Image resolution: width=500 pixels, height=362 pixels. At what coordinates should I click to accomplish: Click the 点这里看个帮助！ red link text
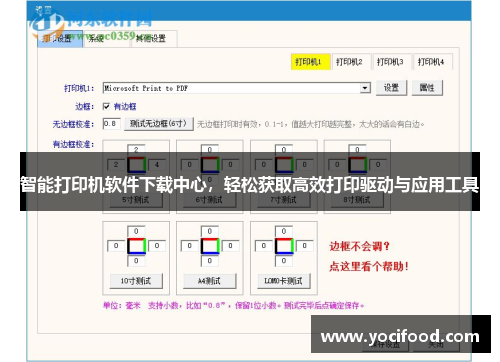coord(369,266)
